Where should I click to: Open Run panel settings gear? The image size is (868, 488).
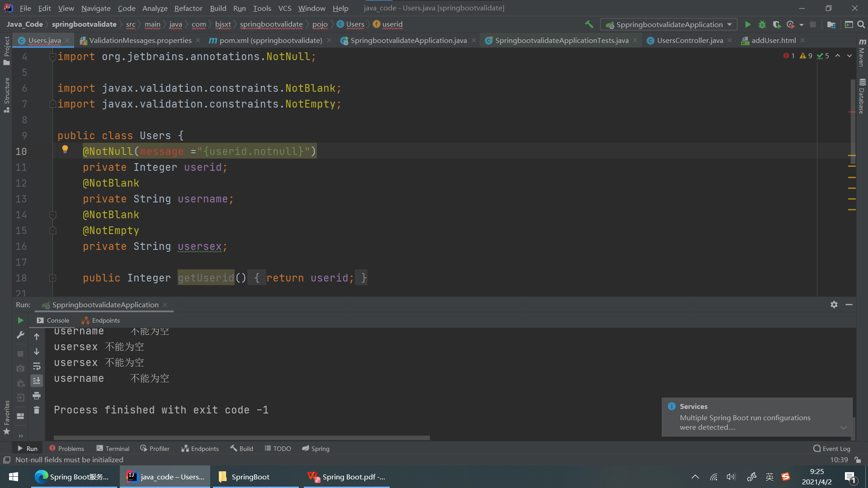point(834,305)
